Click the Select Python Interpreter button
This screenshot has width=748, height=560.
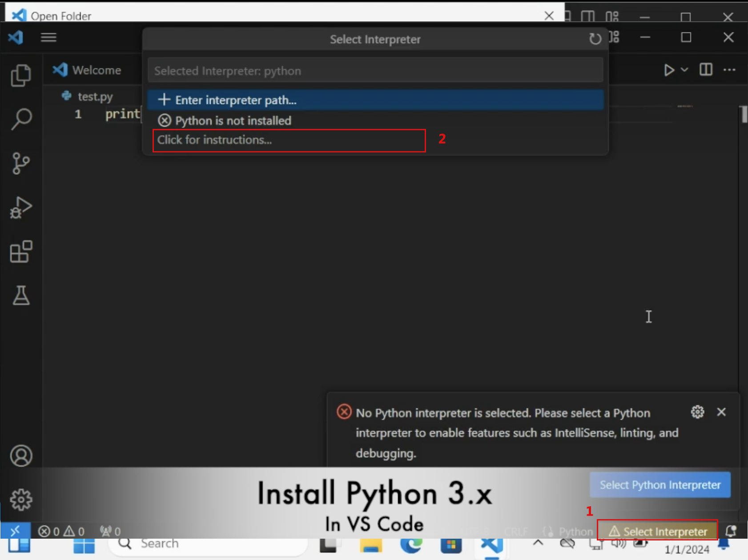(660, 485)
